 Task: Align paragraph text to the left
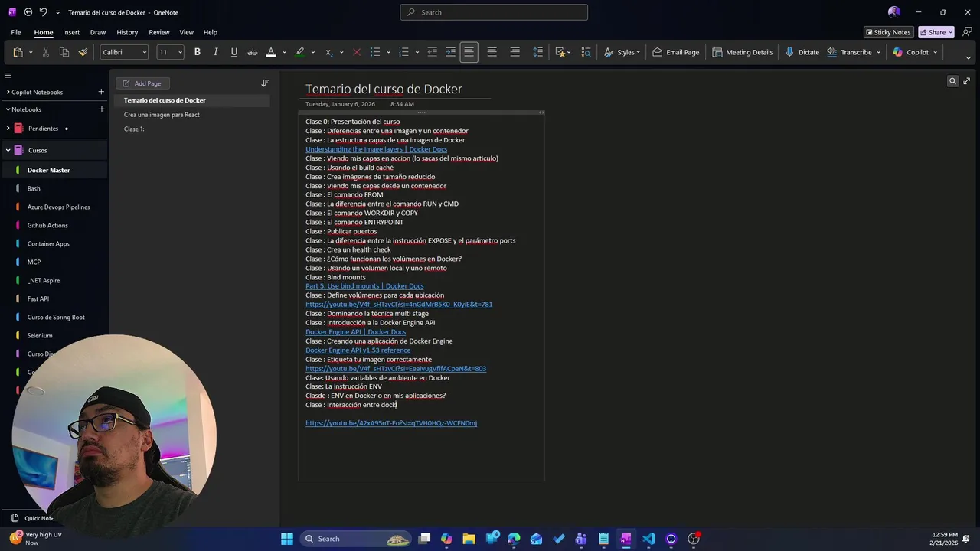click(x=469, y=52)
